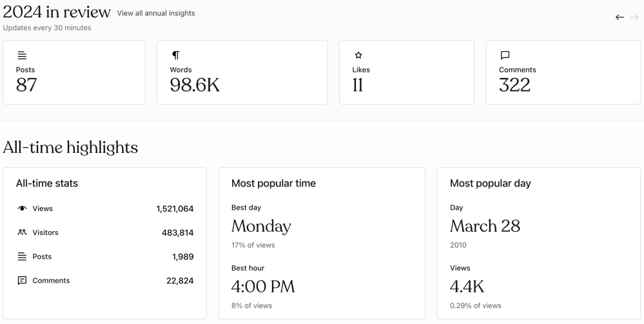The height and width of the screenshot is (324, 644).
Task: Click the Words paragraph icon
Action: click(x=175, y=56)
